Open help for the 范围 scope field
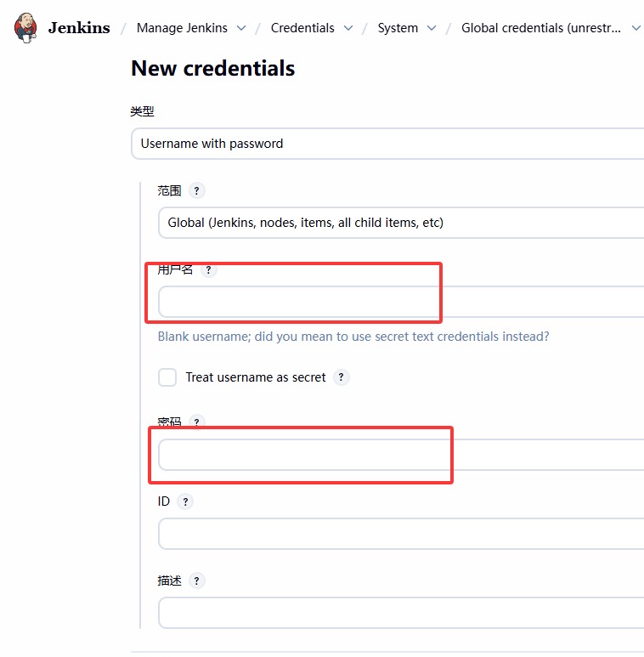Viewport: 644px width, 657px height. coord(196,190)
